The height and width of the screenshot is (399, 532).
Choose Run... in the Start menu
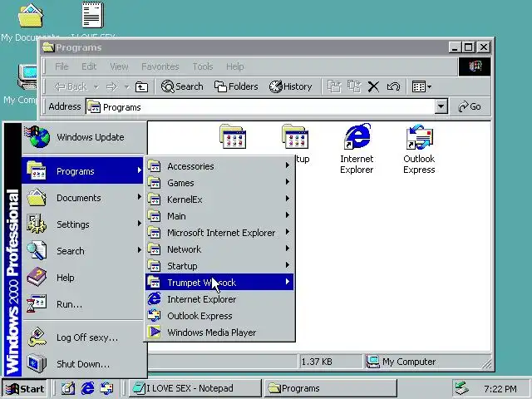pos(82,304)
